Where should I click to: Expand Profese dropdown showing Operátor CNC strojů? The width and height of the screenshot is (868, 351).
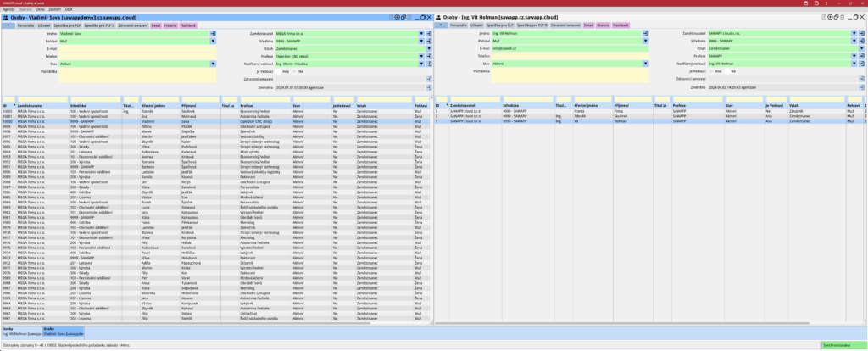tap(420, 56)
